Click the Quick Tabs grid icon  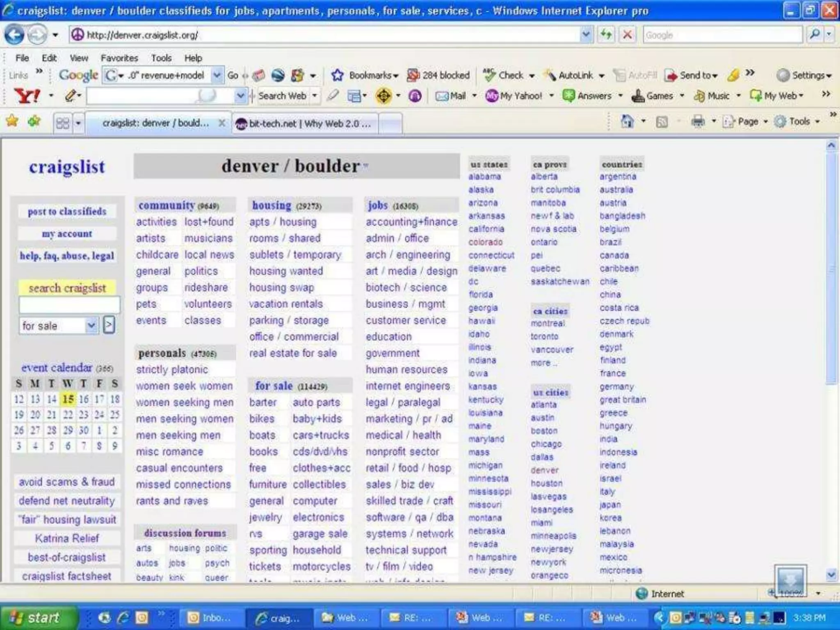pyautogui.click(x=63, y=123)
